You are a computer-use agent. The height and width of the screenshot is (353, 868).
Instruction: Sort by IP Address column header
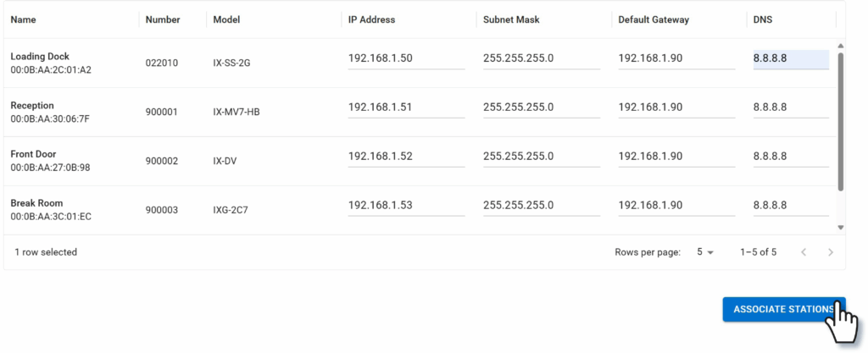click(371, 19)
